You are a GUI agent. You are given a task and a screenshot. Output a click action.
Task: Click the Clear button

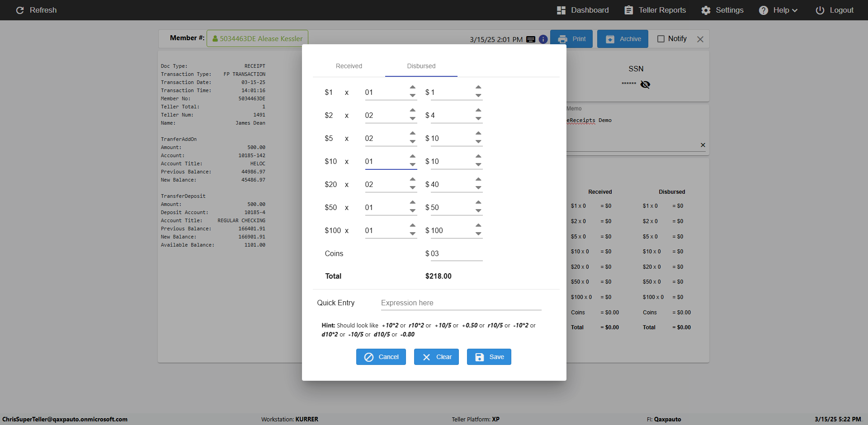(x=436, y=357)
